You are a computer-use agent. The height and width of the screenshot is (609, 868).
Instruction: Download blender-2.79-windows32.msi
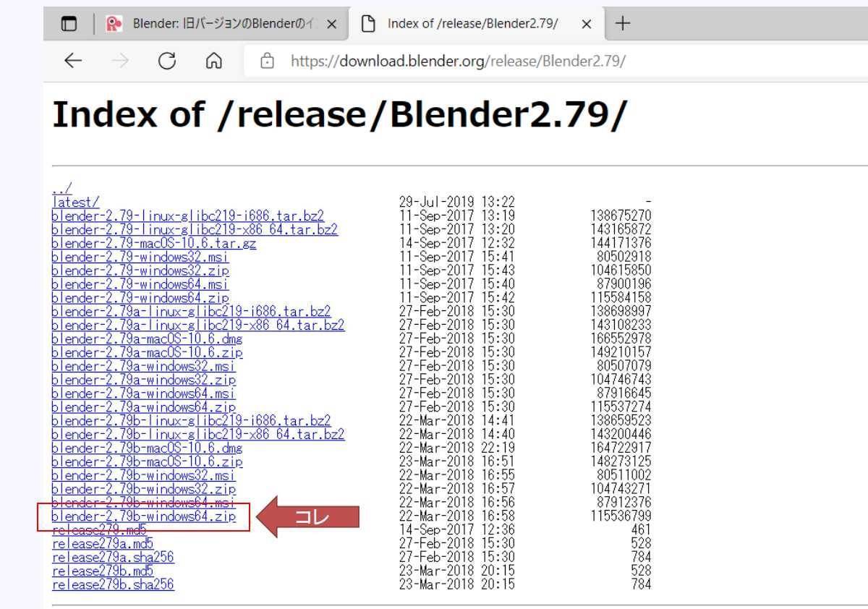pyautogui.click(x=140, y=257)
